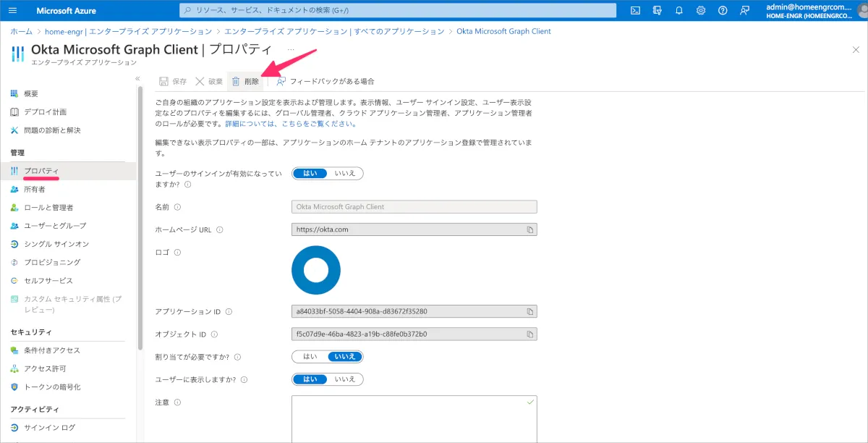The image size is (868, 443).
Task: Set assignment required to はい
Action: (310, 356)
